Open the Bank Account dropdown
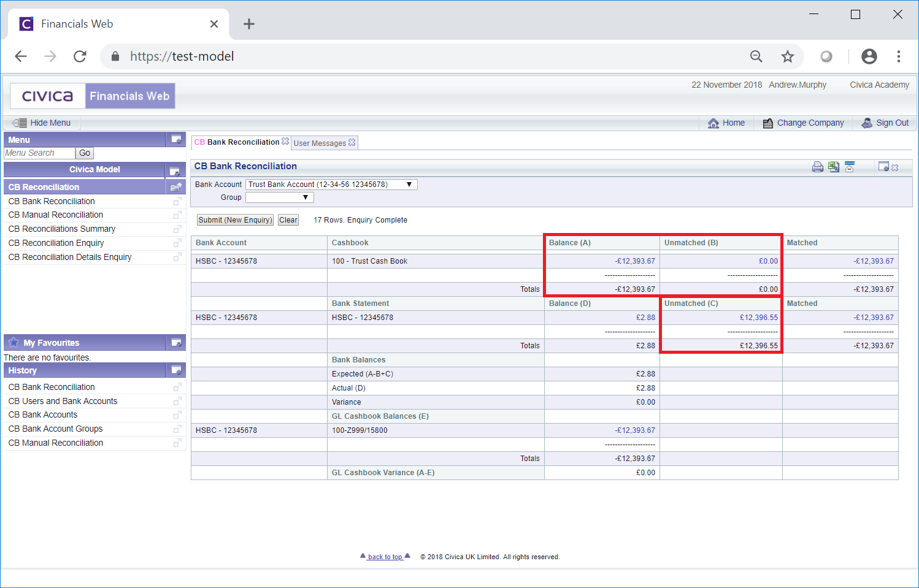This screenshot has width=919, height=588. [x=331, y=185]
